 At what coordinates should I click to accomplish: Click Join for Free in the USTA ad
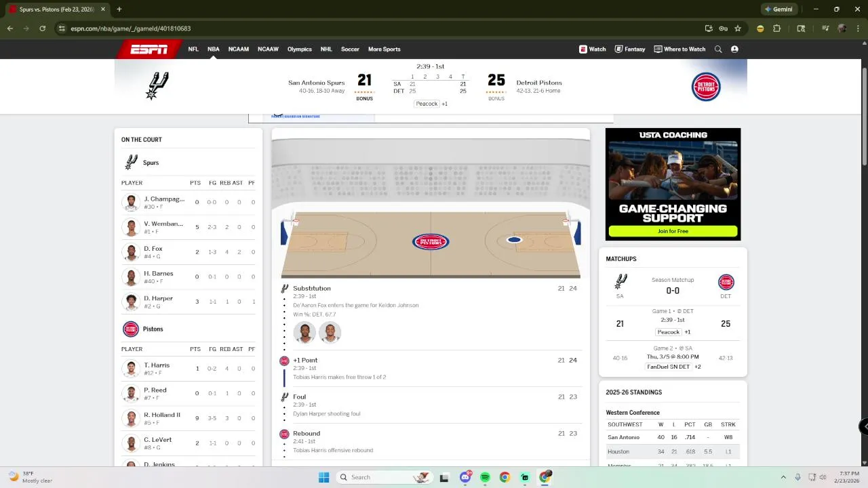point(673,231)
